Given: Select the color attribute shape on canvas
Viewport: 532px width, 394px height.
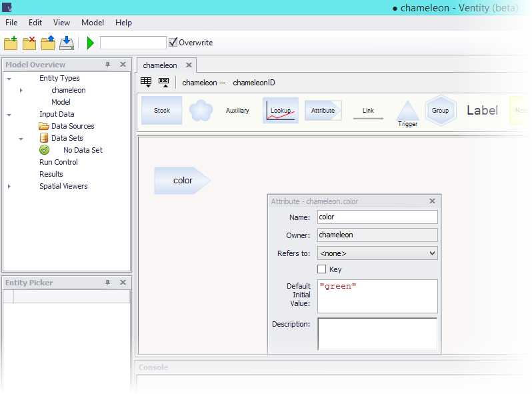Looking at the screenshot, I should (183, 181).
